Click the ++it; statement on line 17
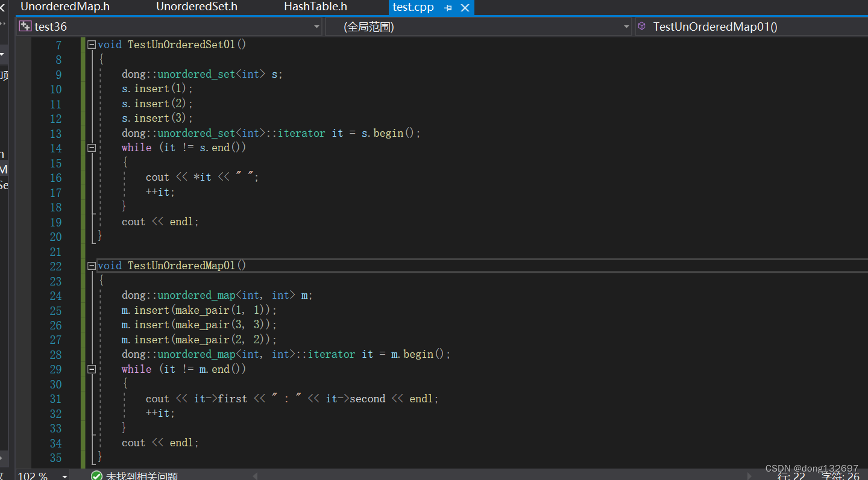 [x=160, y=192]
